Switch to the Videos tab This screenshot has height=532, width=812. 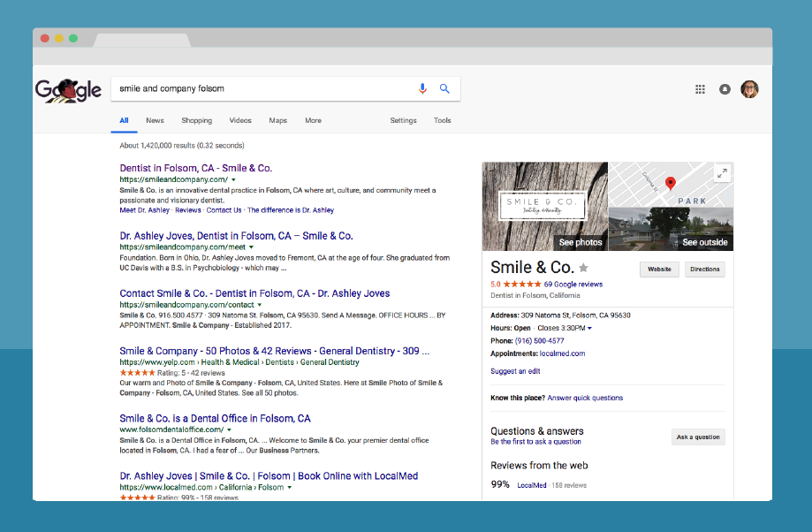[240, 120]
